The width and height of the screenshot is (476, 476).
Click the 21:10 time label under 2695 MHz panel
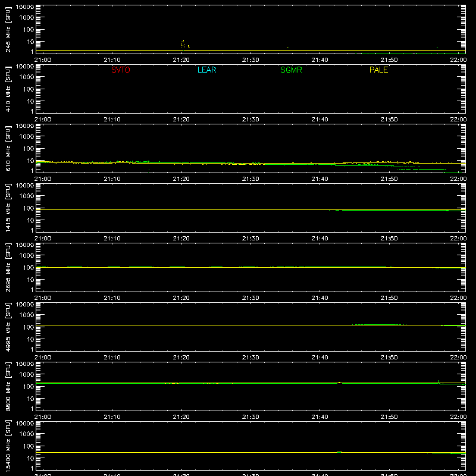112,298
